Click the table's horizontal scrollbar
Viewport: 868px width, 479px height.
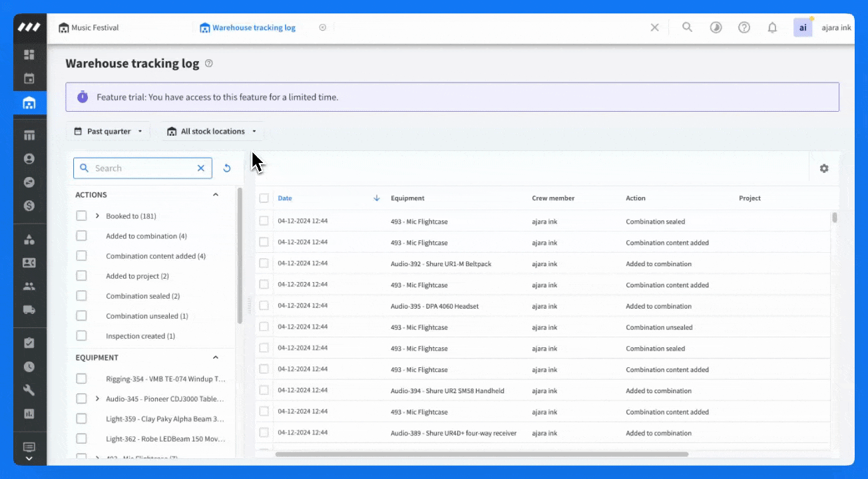[x=481, y=454]
